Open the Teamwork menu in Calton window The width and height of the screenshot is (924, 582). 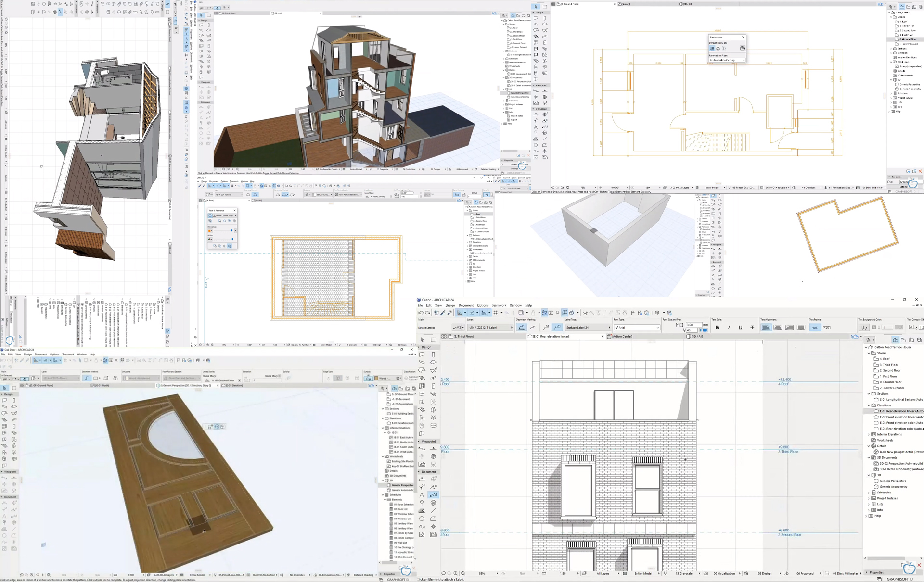[499, 305]
